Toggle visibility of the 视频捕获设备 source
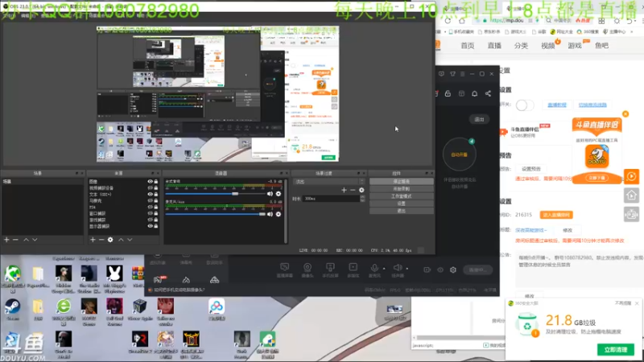This screenshot has width=644, height=362. (151, 187)
